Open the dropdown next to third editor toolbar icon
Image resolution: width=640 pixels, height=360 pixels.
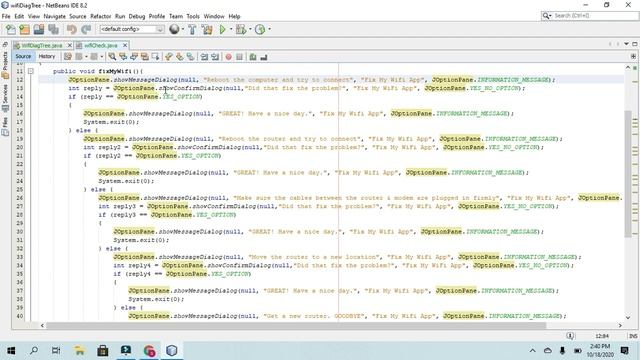pos(102,57)
